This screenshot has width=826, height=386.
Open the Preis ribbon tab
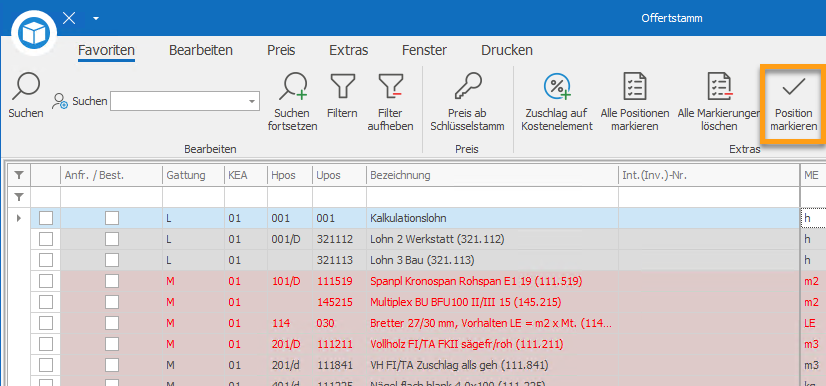click(281, 51)
